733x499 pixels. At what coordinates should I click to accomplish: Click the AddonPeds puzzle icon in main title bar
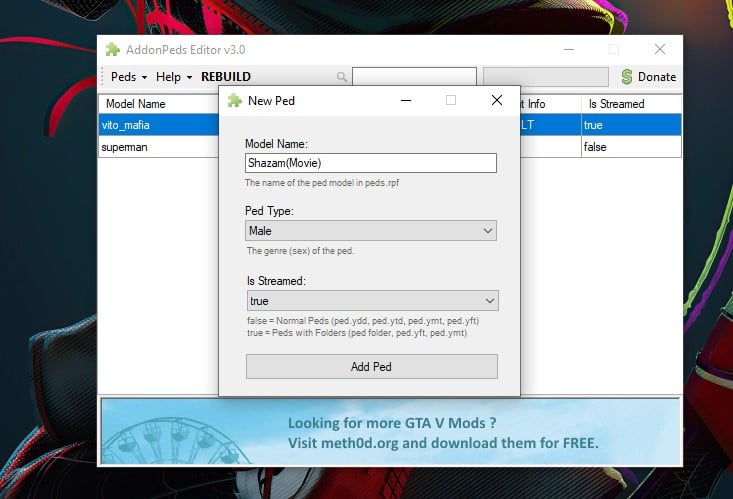click(x=113, y=49)
